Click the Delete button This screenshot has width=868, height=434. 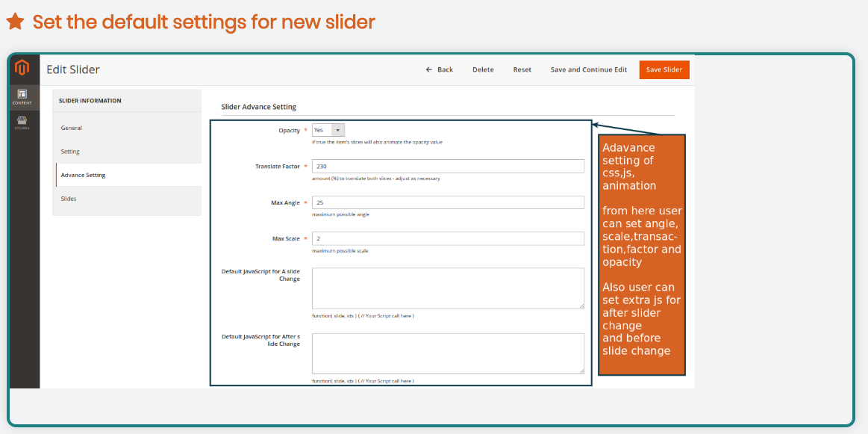point(483,69)
